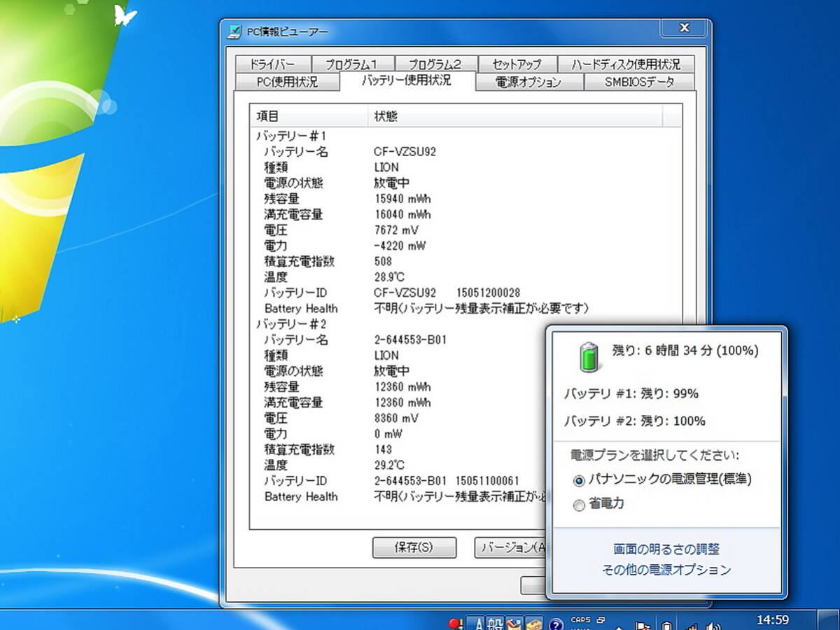Click the ID value CF-VZSU92 15051200028
This screenshot has height=630, width=840.
[447, 293]
